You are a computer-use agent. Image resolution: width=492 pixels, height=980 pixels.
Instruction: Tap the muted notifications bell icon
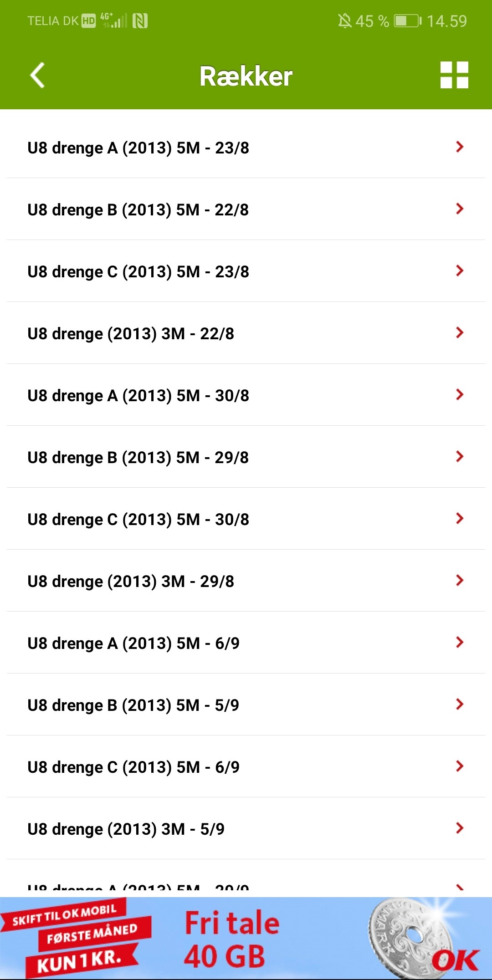pos(344,21)
